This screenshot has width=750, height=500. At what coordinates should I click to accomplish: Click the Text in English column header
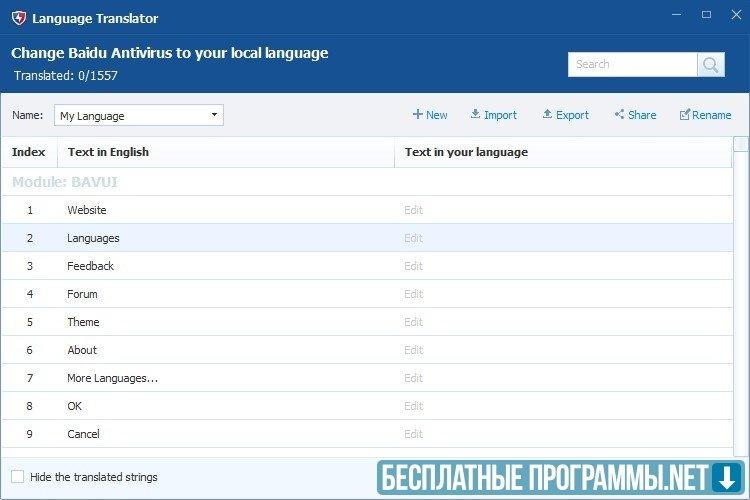pyautogui.click(x=226, y=152)
